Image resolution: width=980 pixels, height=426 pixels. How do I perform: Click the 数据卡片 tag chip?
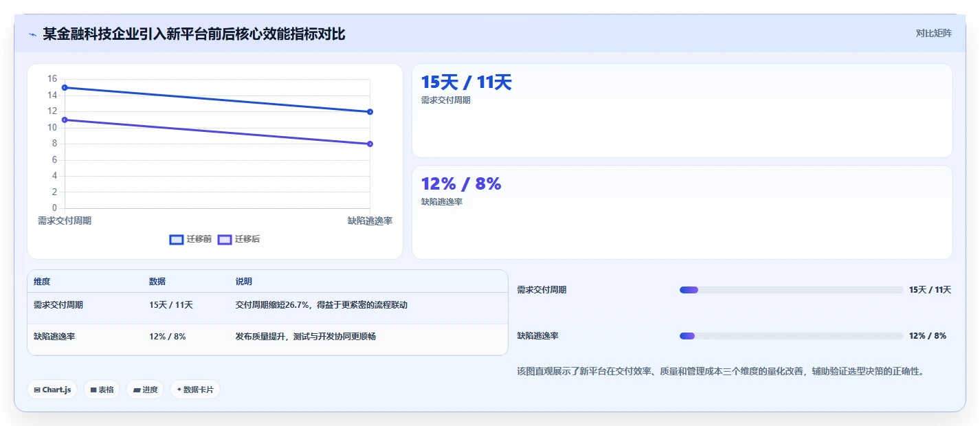(195, 390)
